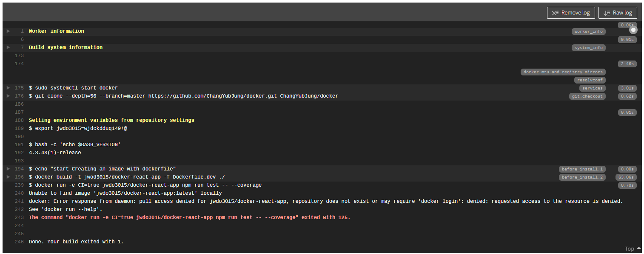Select log line number 189
Viewport: 644px width, 254px height.
click(x=19, y=128)
